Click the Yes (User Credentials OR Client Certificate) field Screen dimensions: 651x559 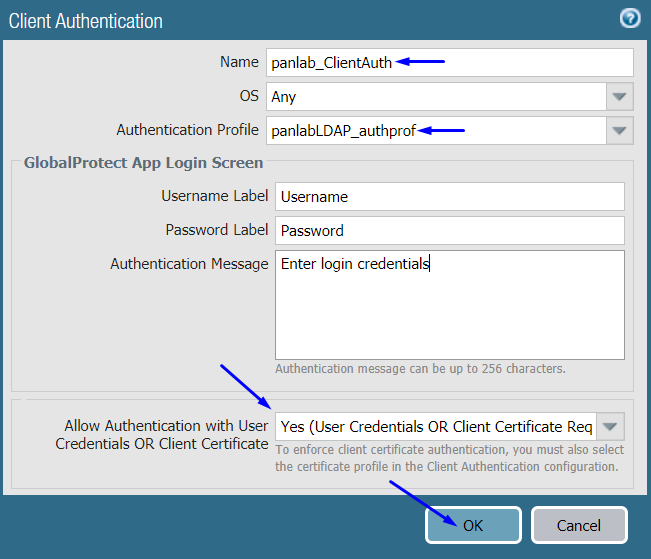pos(436,427)
